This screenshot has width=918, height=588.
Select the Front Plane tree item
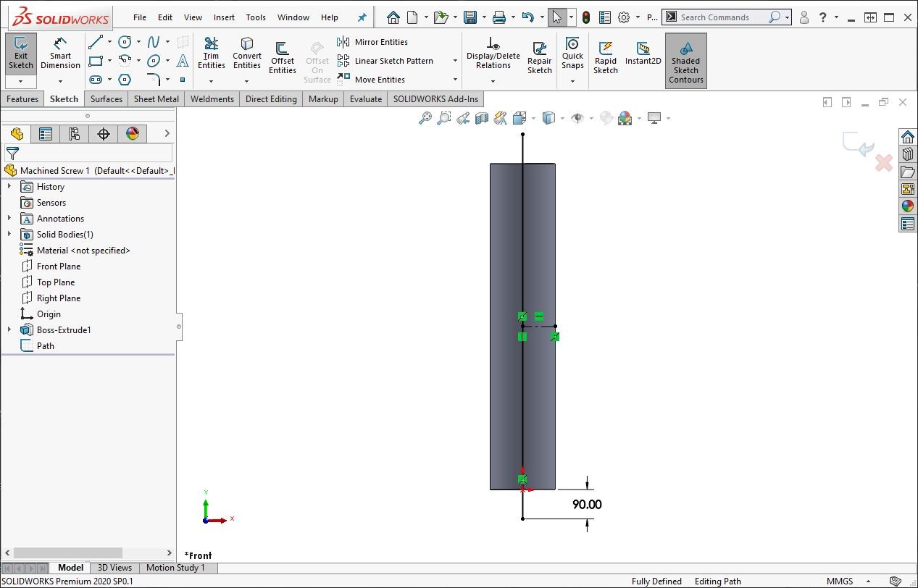58,266
